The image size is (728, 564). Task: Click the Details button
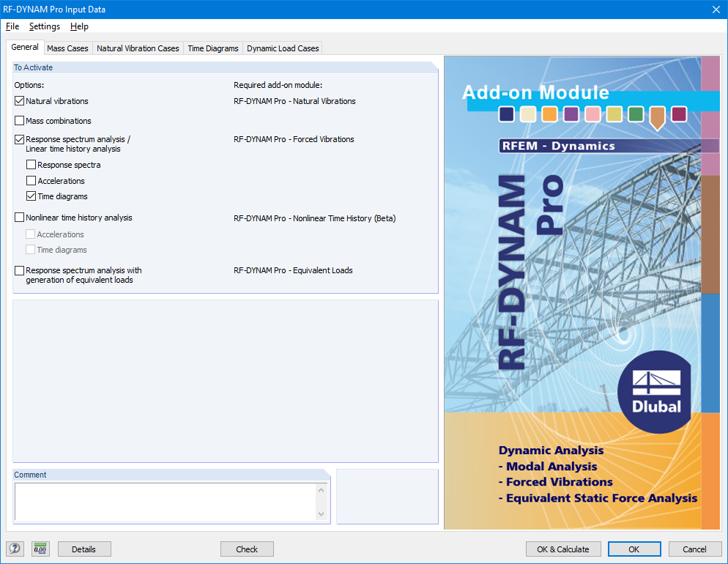coord(83,549)
